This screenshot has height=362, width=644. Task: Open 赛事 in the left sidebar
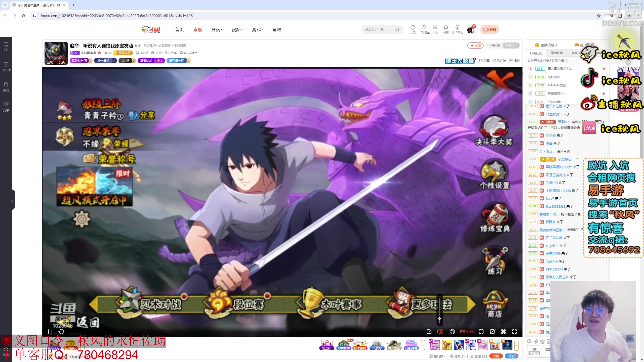pyautogui.click(x=6, y=107)
